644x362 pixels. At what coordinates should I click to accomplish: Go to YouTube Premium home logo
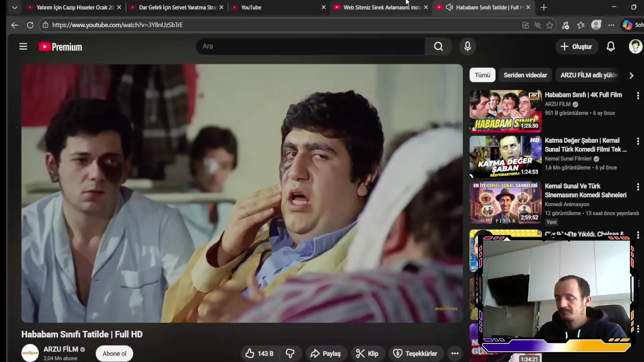tap(60, 47)
